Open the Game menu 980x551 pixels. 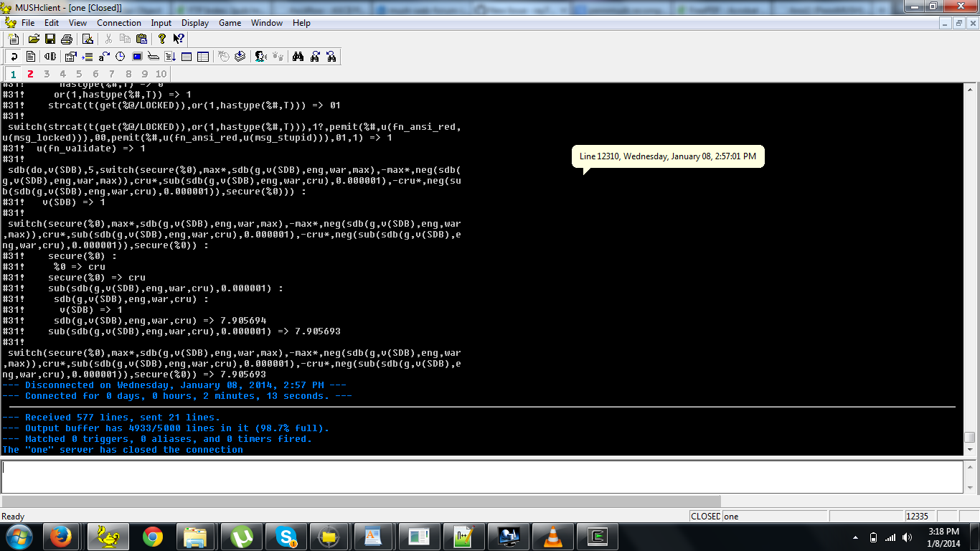tap(230, 23)
